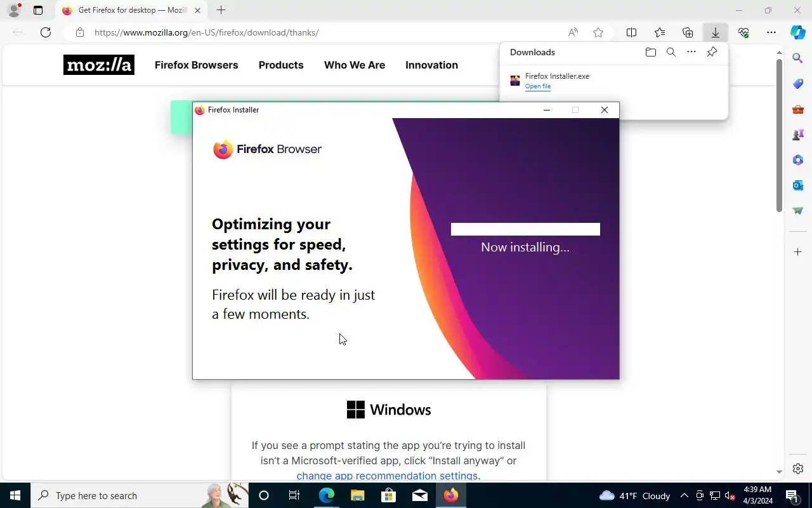Open Browser essentials icon
The image size is (812, 508).
click(743, 32)
